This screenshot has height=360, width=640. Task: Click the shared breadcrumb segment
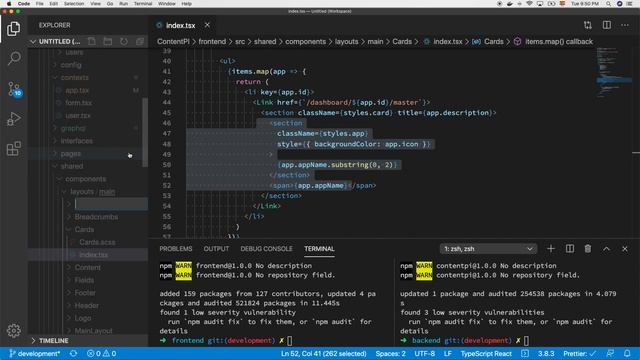(265, 41)
